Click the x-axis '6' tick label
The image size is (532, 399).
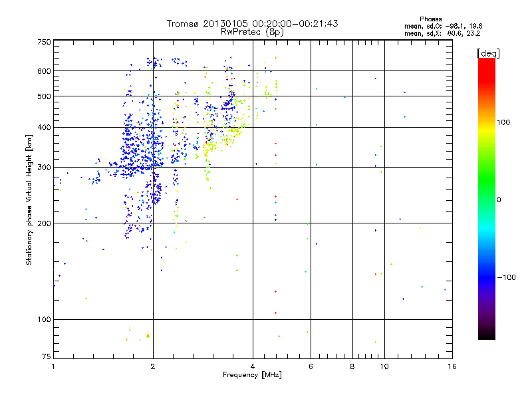pos(311,366)
